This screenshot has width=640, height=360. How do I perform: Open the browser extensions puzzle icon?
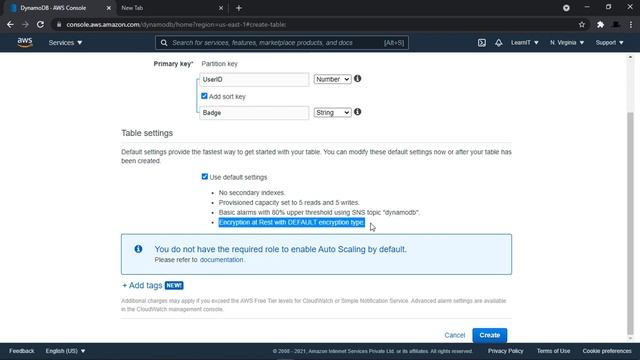point(600,24)
